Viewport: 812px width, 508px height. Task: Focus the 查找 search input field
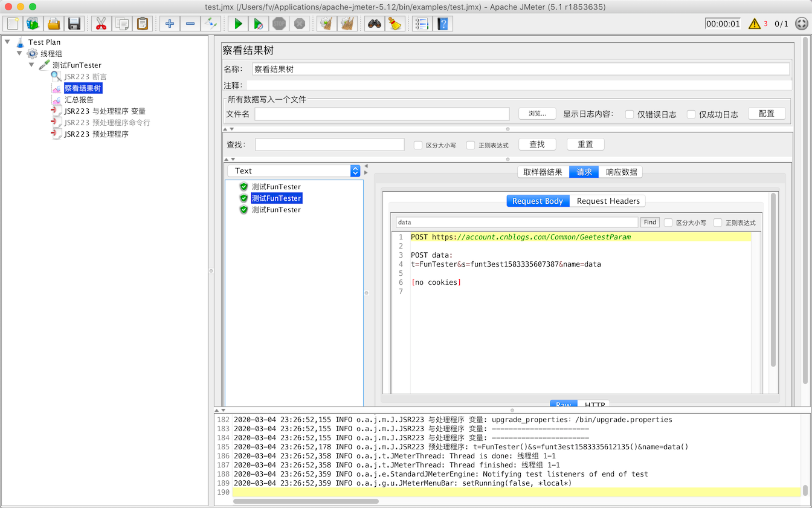click(x=330, y=145)
